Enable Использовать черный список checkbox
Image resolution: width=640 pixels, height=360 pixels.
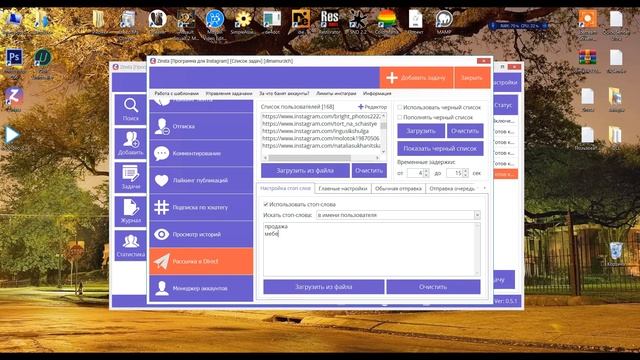coord(400,107)
